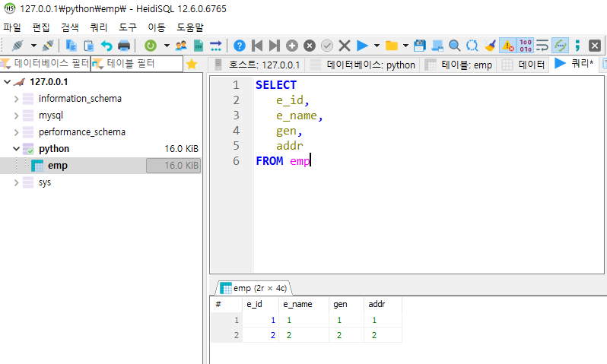
Task: Switch to the 데이터 tab
Action: click(x=523, y=65)
